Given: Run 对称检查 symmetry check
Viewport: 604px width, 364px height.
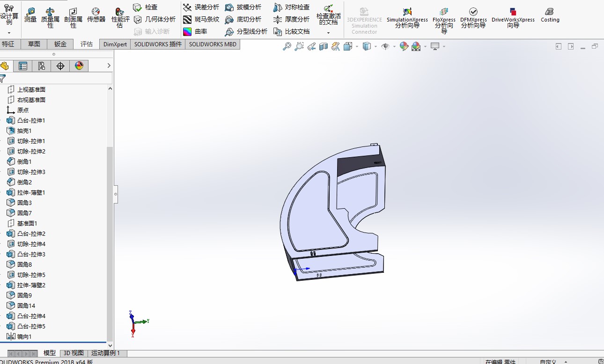Looking at the screenshot, I should coord(291,7).
